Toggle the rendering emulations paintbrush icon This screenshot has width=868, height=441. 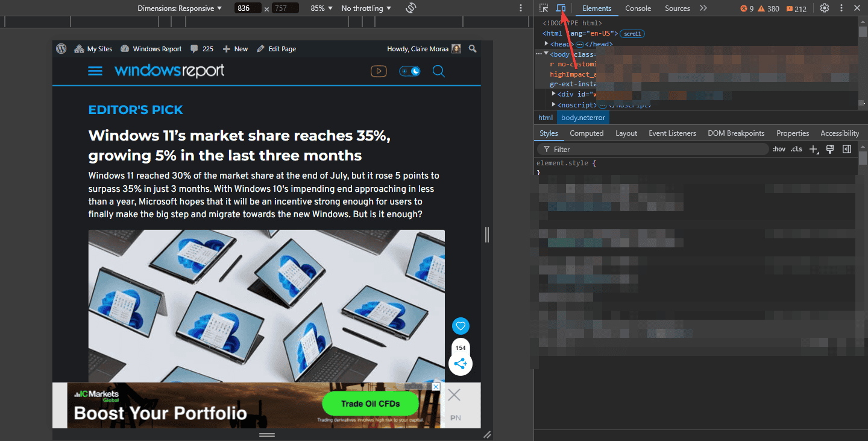pyautogui.click(x=830, y=149)
